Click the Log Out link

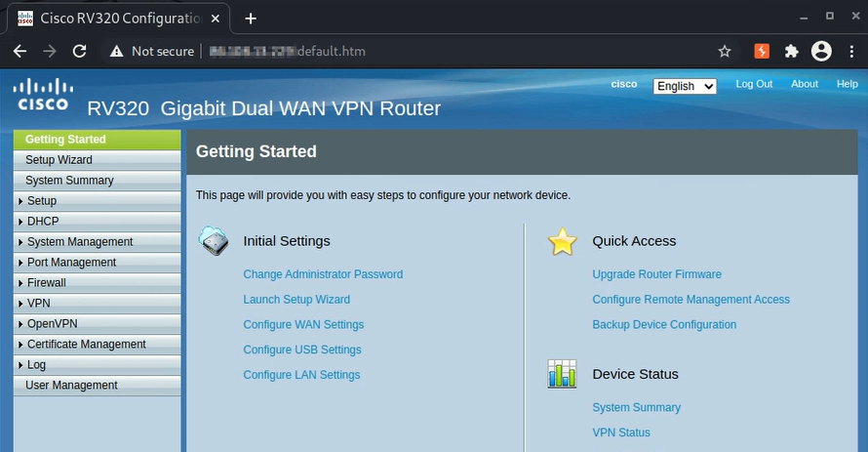[754, 84]
